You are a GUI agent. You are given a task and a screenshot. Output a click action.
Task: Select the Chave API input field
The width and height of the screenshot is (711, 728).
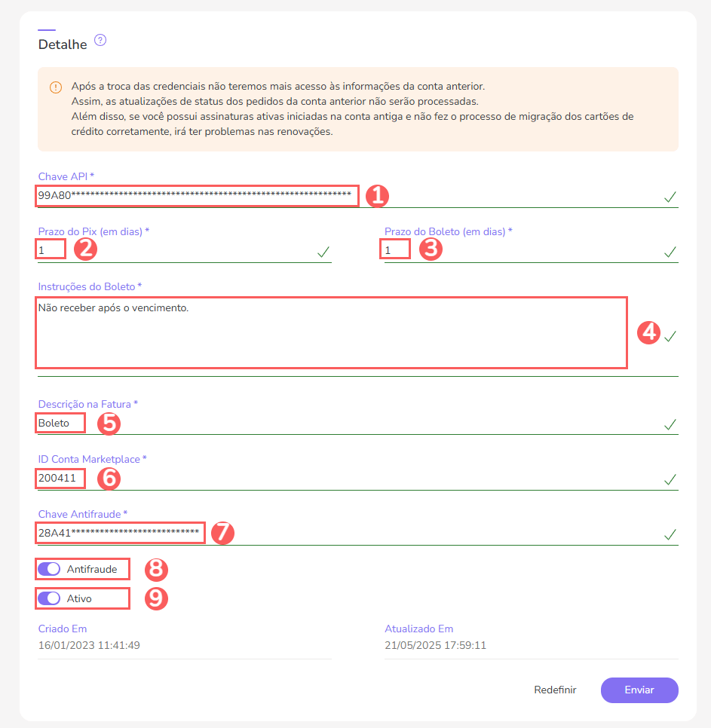pos(196,197)
